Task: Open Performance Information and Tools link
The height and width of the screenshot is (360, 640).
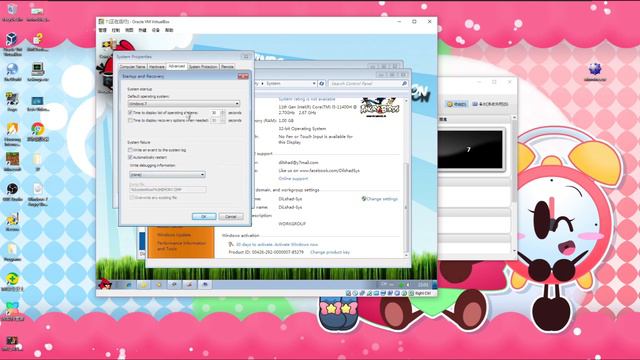Action: click(181, 246)
